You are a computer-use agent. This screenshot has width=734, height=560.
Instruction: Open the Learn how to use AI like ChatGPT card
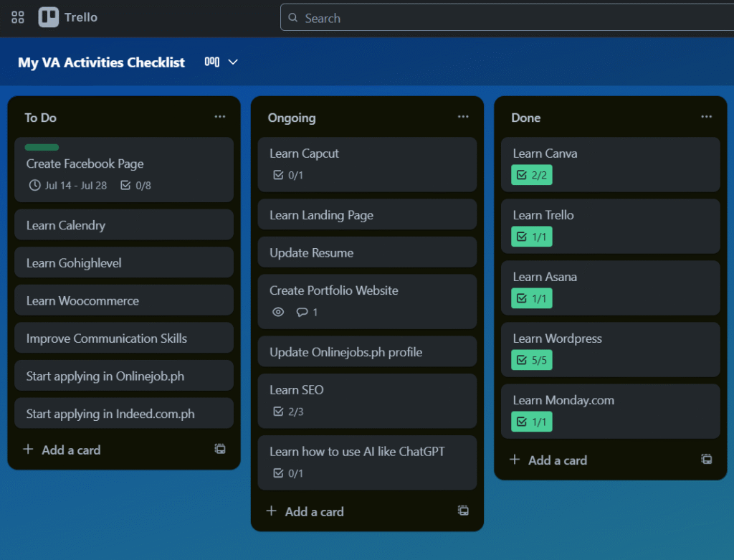(368, 463)
